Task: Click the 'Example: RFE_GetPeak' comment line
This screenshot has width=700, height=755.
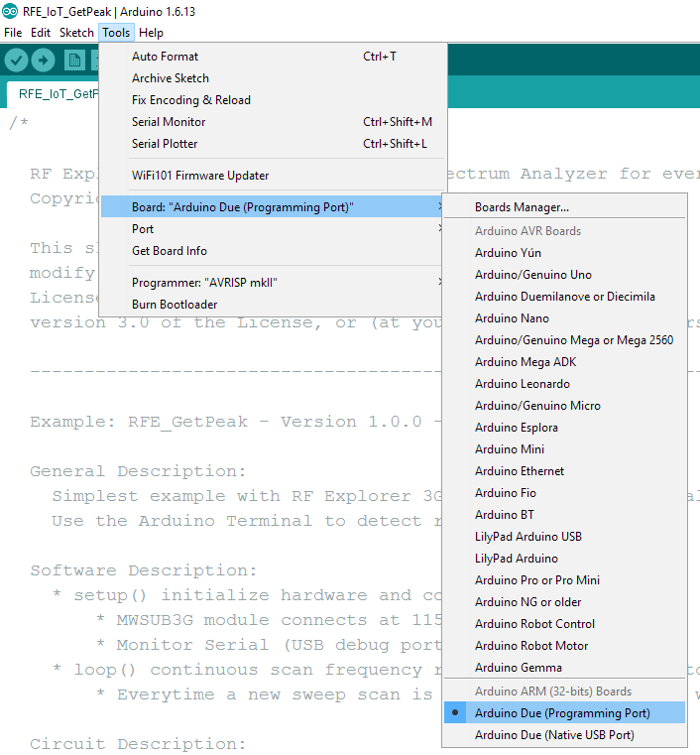Action: click(x=236, y=422)
